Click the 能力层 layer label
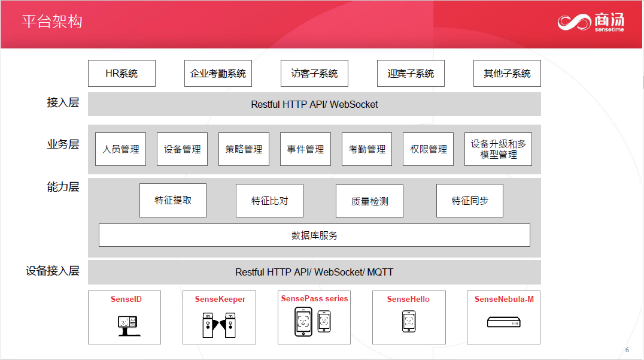 click(x=63, y=187)
